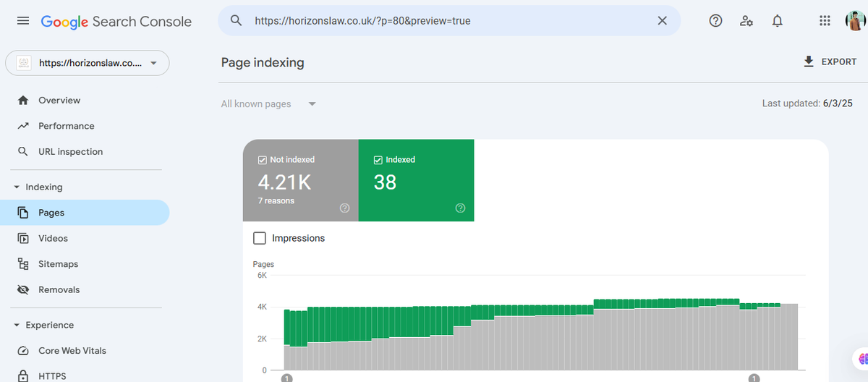This screenshot has width=868, height=382.
Task: Click the Page indexing heading
Action: (x=263, y=62)
